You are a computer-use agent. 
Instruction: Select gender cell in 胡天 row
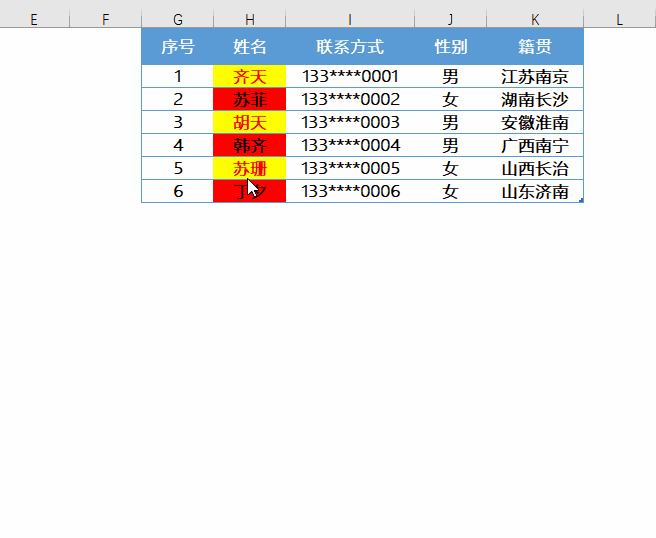click(450, 122)
